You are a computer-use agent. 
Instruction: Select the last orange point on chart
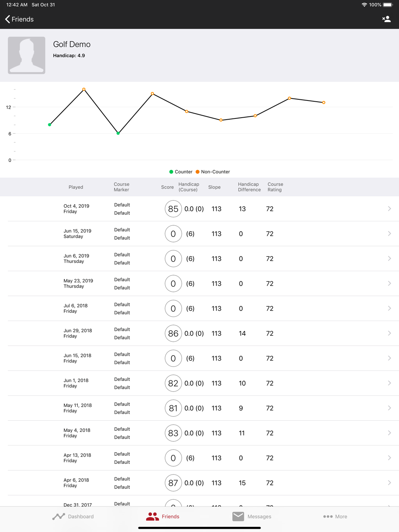pyautogui.click(x=324, y=102)
